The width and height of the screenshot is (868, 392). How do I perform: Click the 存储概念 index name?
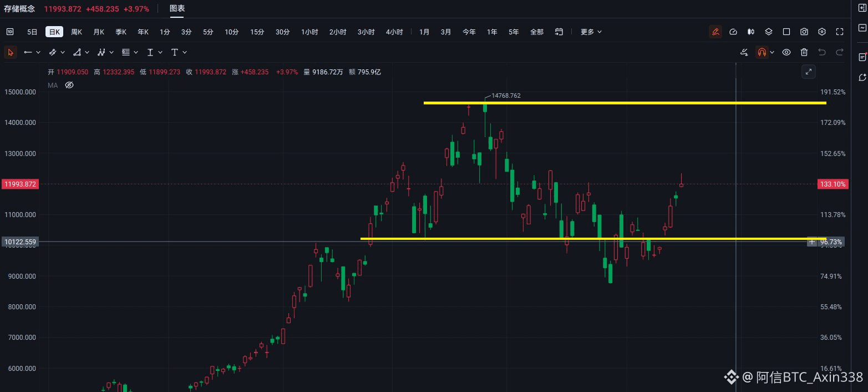pyautogui.click(x=19, y=9)
